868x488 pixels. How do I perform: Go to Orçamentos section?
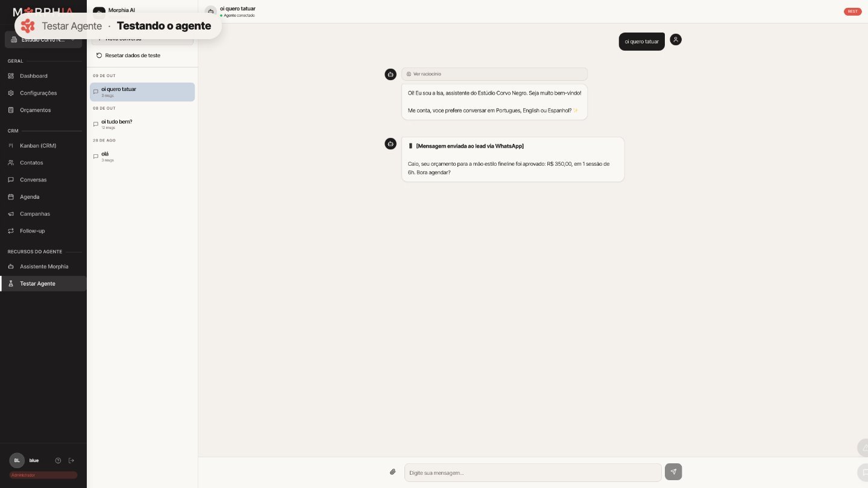[x=43, y=110]
